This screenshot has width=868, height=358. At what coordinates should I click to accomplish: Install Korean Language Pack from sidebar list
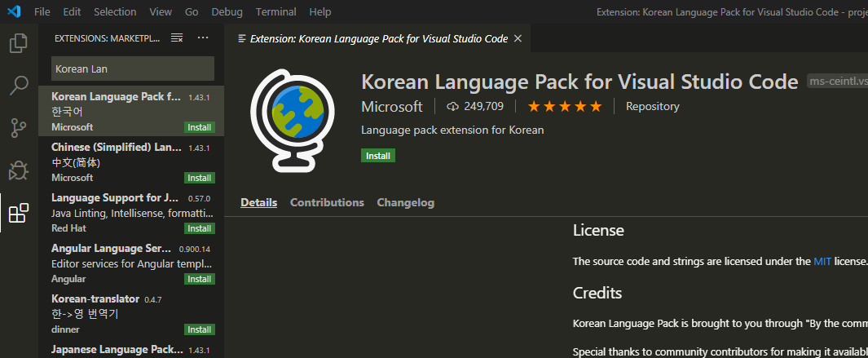(x=200, y=127)
